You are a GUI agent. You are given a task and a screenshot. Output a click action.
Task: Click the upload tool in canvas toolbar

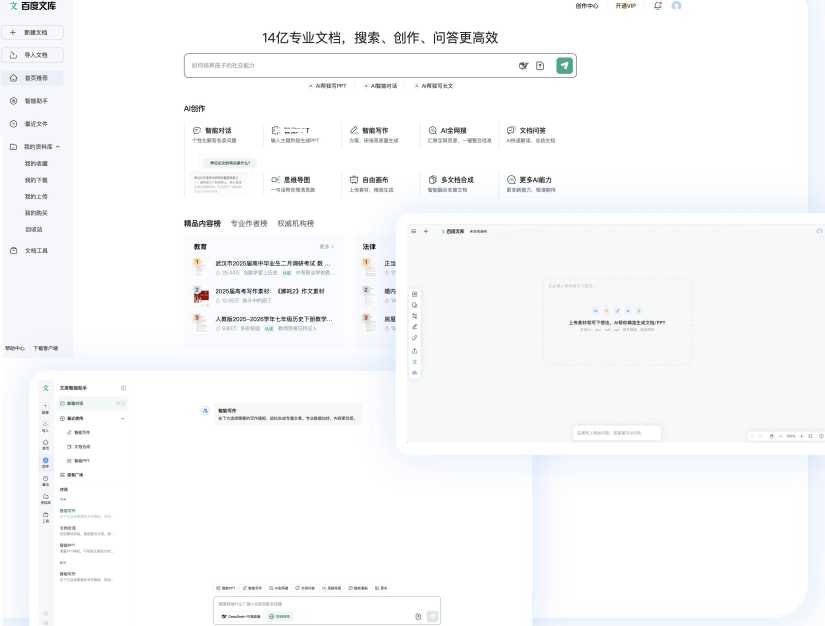(415, 350)
